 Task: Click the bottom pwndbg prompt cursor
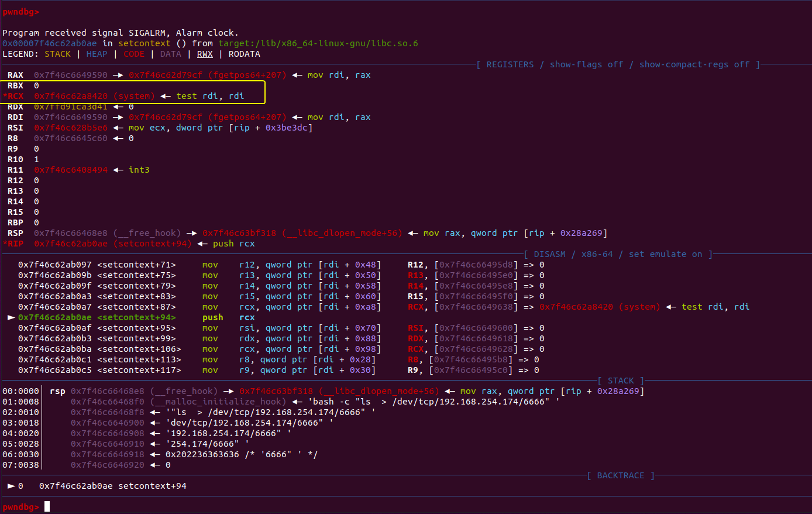click(47, 506)
